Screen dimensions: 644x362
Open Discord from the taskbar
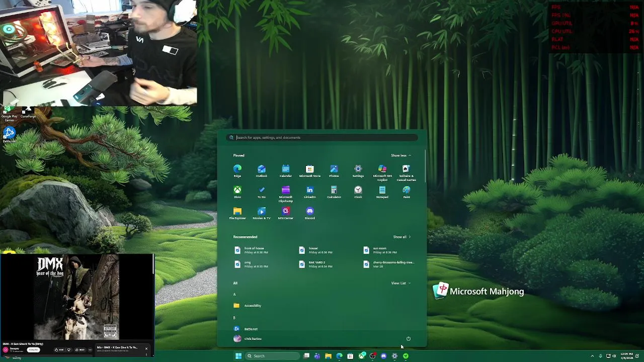tap(383, 356)
